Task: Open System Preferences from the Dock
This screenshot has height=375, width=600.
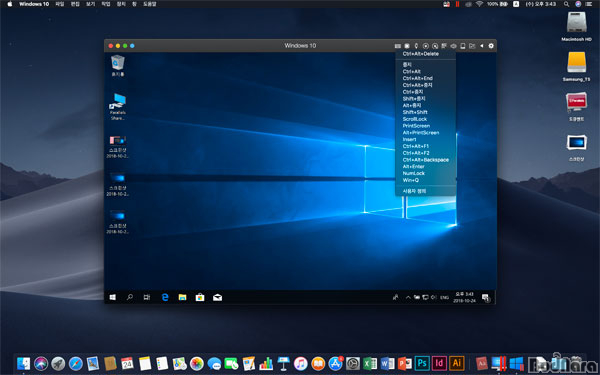Action: point(352,363)
